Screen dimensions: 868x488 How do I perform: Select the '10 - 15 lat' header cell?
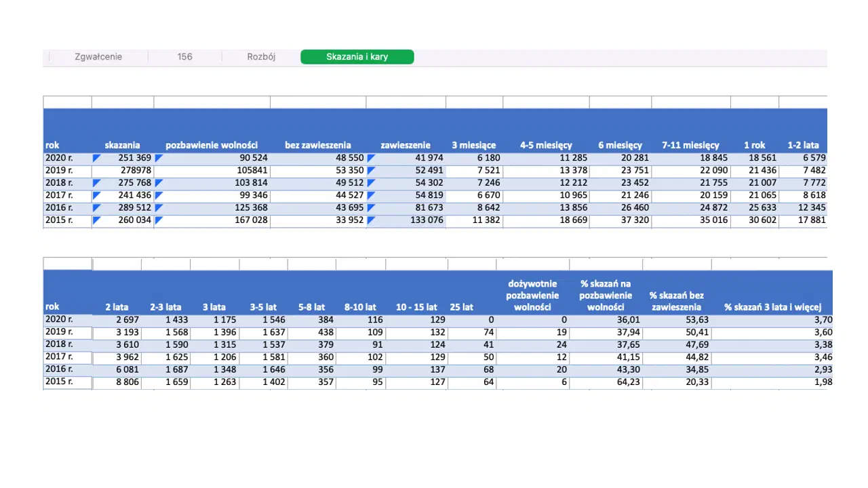(x=416, y=307)
